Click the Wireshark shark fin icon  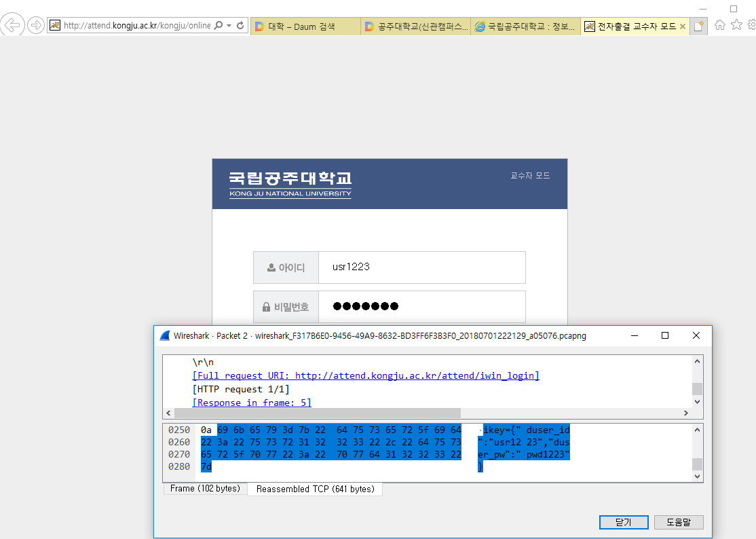165,335
